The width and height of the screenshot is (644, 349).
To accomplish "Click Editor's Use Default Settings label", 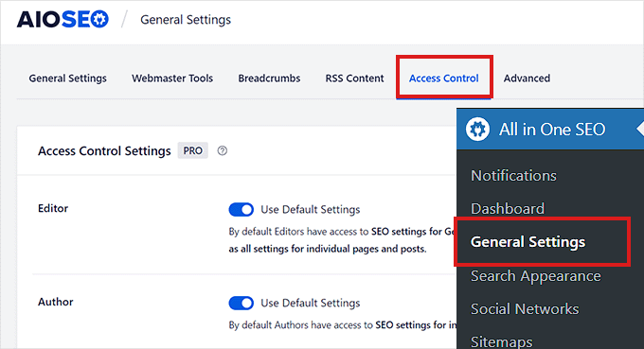I will point(311,210).
